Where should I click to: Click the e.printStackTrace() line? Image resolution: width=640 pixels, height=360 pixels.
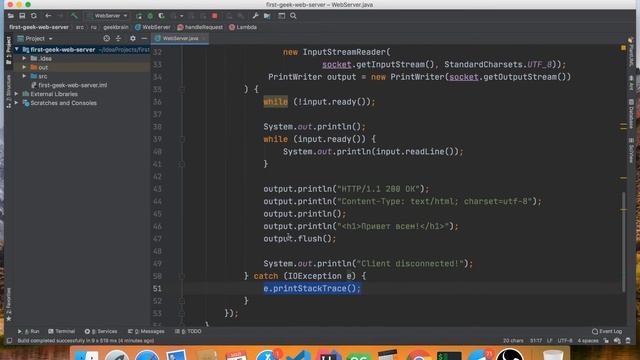coord(312,289)
